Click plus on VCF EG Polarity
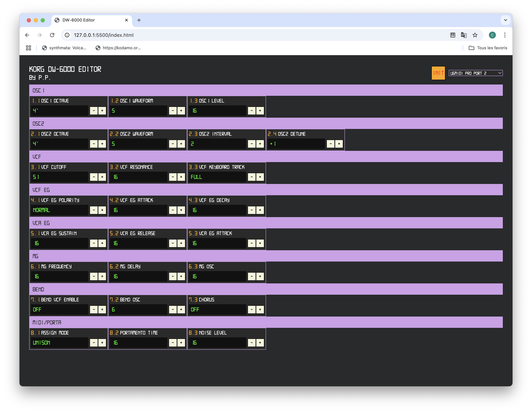The image size is (532, 412). 102,210
